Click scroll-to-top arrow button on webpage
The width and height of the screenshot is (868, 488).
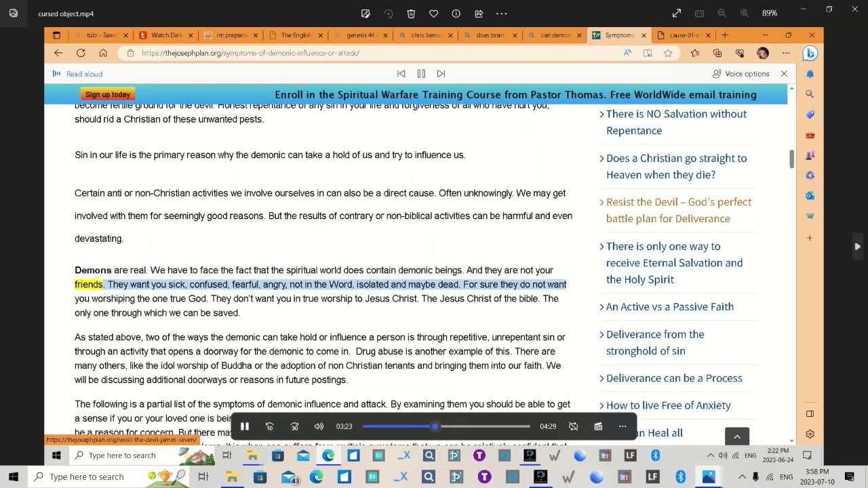[737, 437]
